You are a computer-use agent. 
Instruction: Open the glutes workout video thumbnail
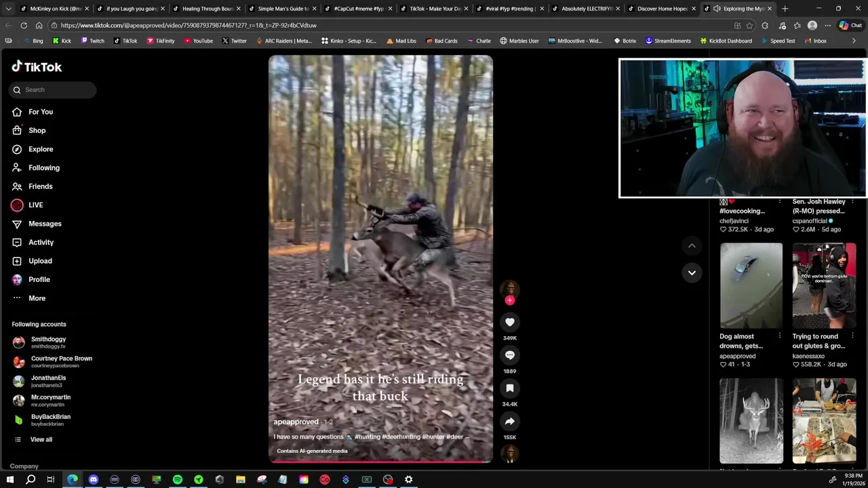[824, 285]
